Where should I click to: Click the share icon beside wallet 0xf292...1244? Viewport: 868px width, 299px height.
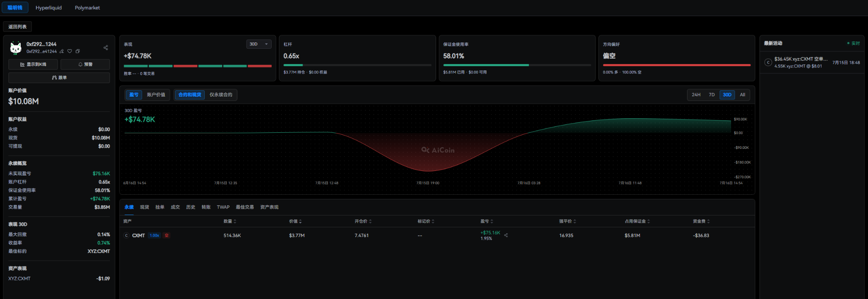click(x=106, y=48)
